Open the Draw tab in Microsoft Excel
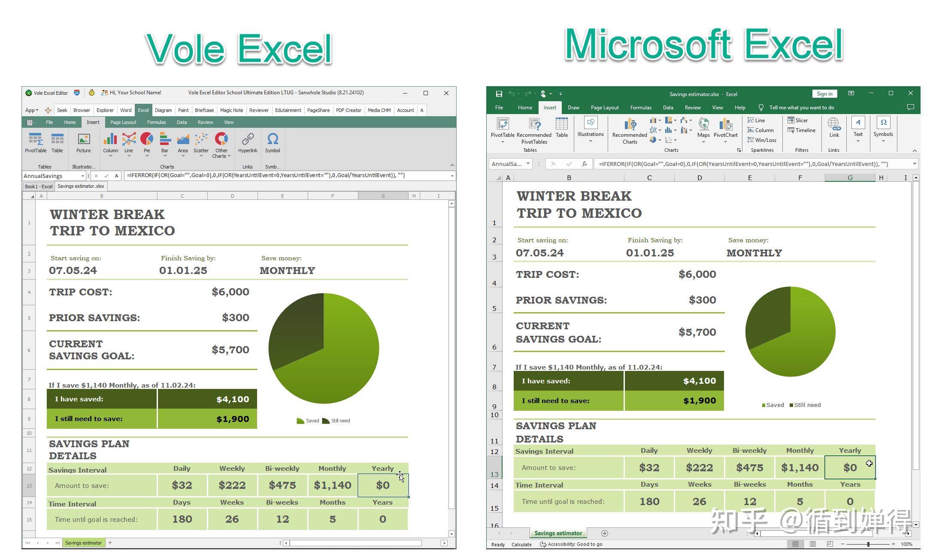This screenshot has width=936, height=560. click(573, 108)
